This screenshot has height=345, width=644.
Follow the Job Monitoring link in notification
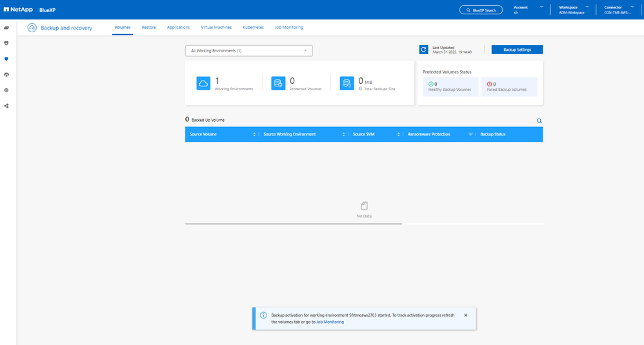[x=330, y=322]
